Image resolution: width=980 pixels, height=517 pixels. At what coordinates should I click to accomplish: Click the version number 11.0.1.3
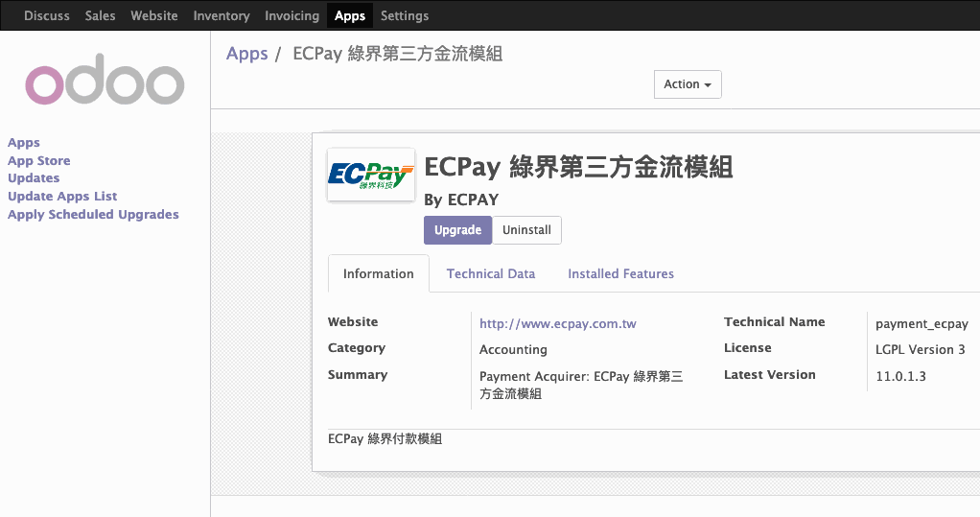pos(900,376)
